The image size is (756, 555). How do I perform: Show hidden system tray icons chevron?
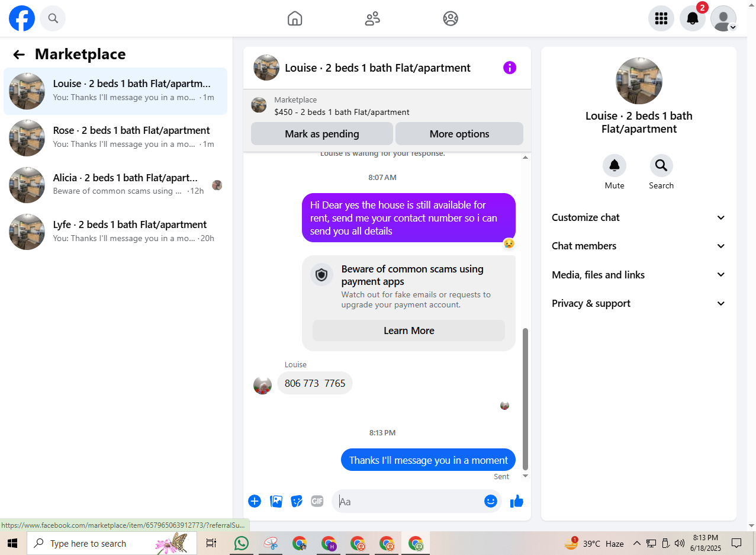[x=637, y=543]
